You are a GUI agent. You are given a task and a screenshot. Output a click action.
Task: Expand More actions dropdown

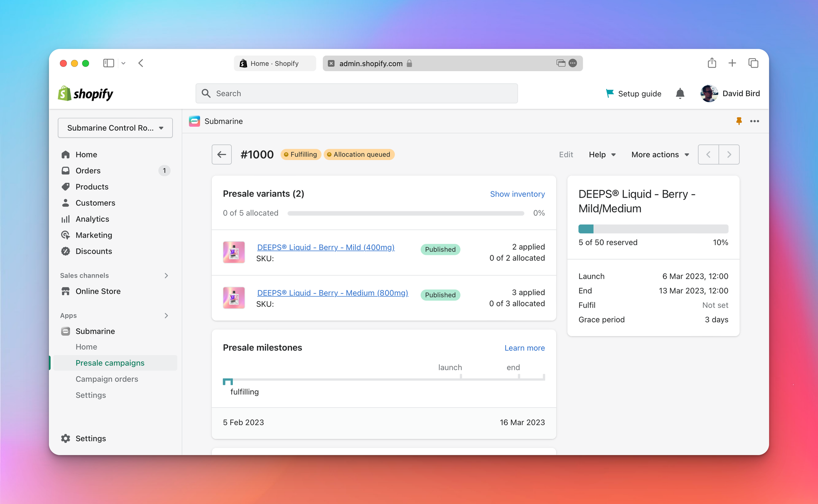click(659, 154)
